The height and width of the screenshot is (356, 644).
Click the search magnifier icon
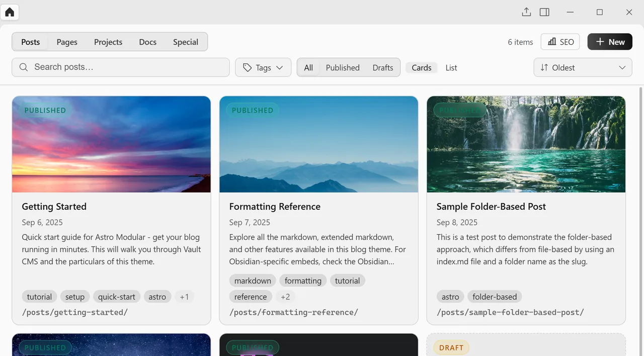click(23, 67)
